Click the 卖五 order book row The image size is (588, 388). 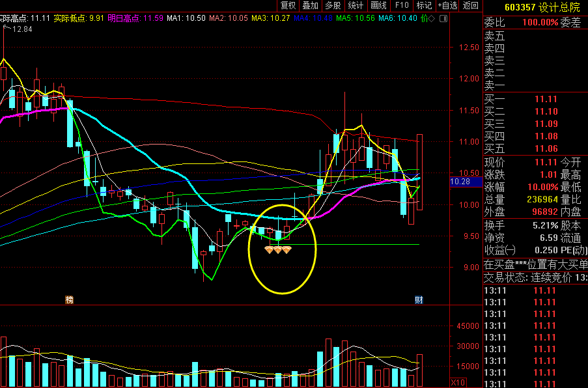point(535,36)
